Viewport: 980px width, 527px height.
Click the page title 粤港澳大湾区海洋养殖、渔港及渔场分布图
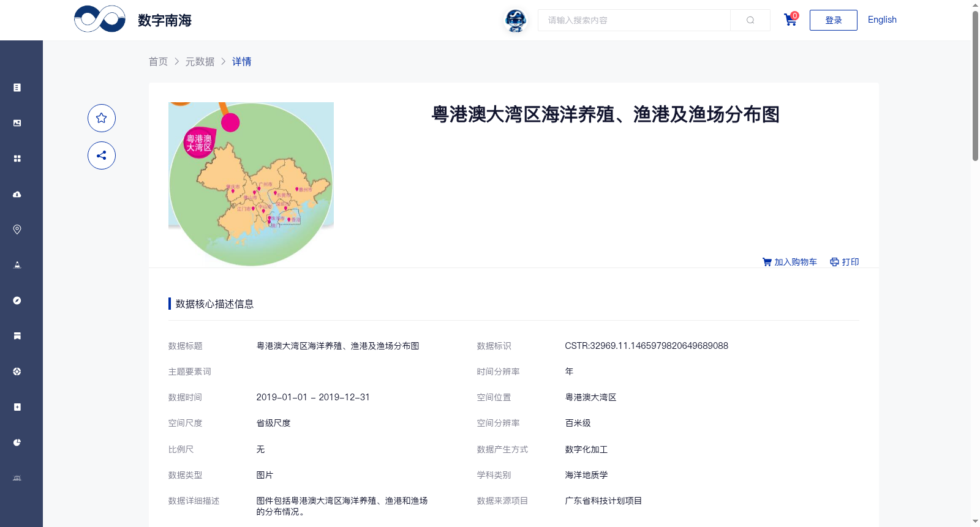pyautogui.click(x=605, y=114)
